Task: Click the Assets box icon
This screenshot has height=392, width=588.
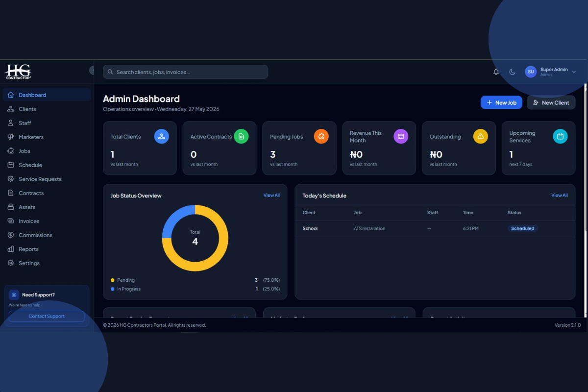Action: (11, 207)
